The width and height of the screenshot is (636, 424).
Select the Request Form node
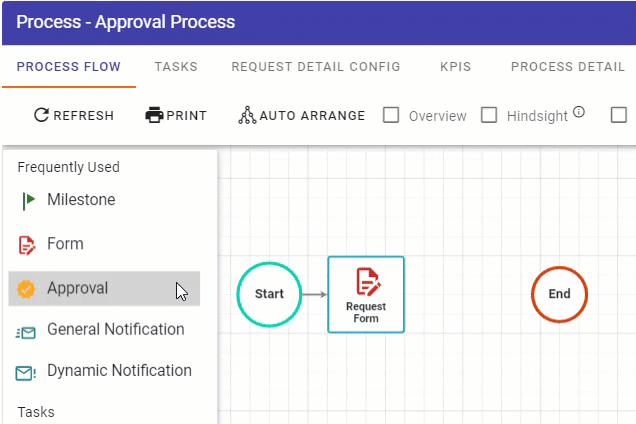[366, 295]
